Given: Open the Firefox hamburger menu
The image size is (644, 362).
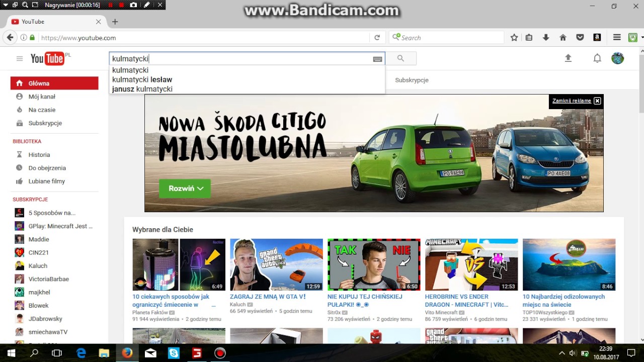Looking at the screenshot, I should click(x=617, y=38).
